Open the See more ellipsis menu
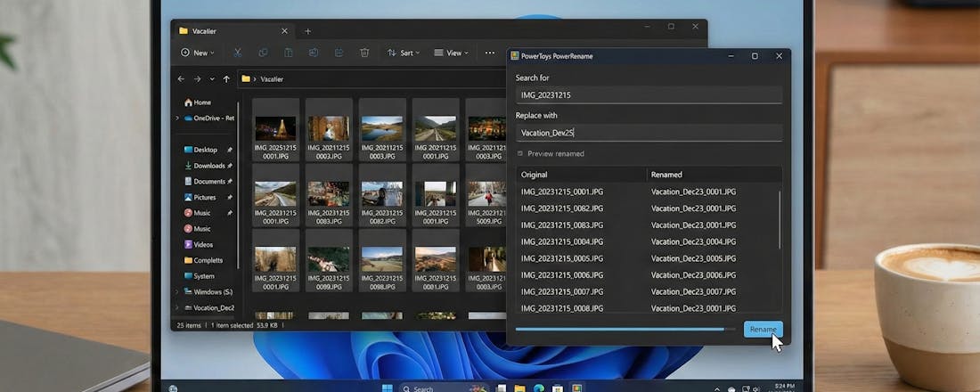This screenshot has height=392, width=980. point(489,53)
